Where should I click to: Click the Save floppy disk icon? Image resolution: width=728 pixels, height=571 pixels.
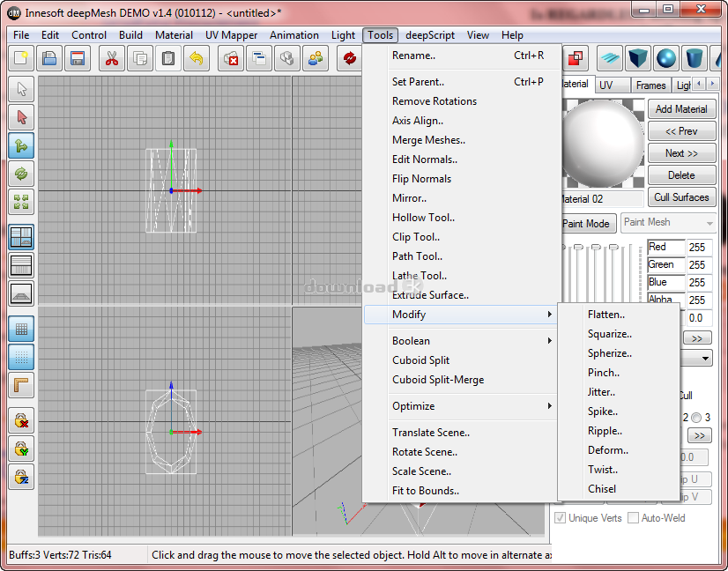[77, 58]
